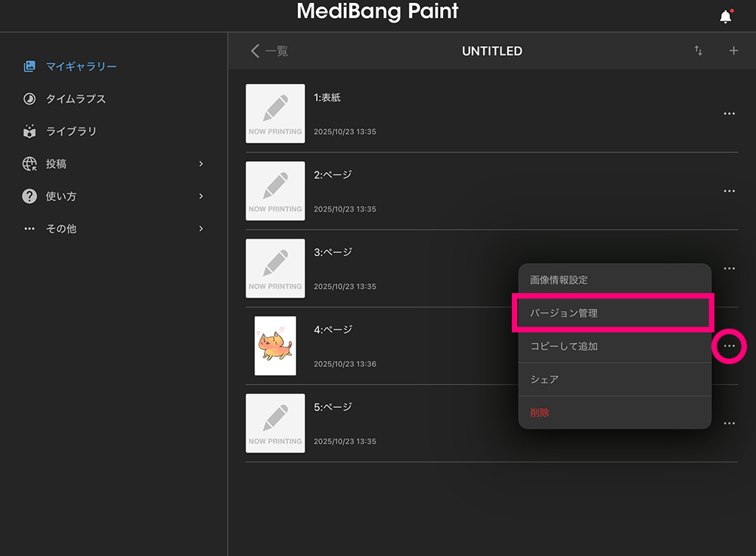Open the cat drawing thumbnail of page 4
Viewport: 756px width, 556px height.
[275, 346]
